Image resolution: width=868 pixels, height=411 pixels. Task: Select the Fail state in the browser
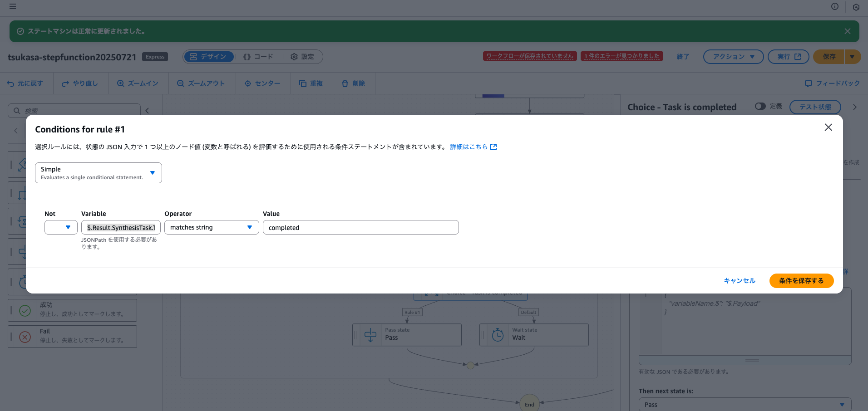[72, 337]
